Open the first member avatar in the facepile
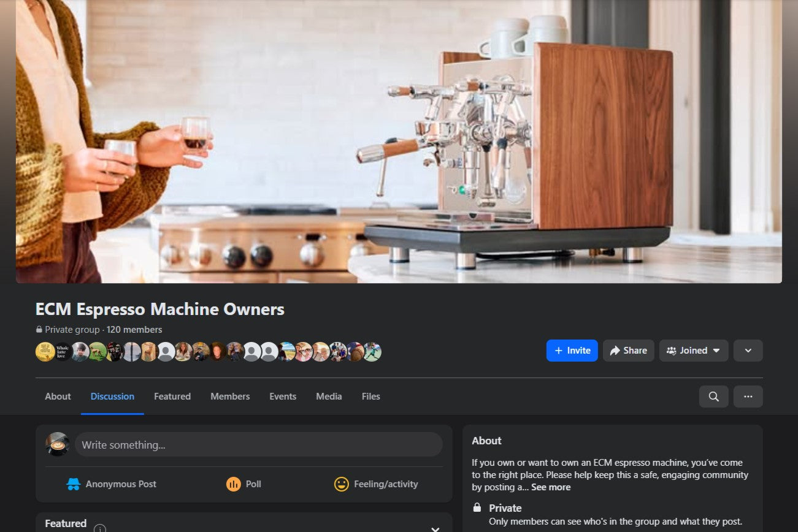 point(45,352)
